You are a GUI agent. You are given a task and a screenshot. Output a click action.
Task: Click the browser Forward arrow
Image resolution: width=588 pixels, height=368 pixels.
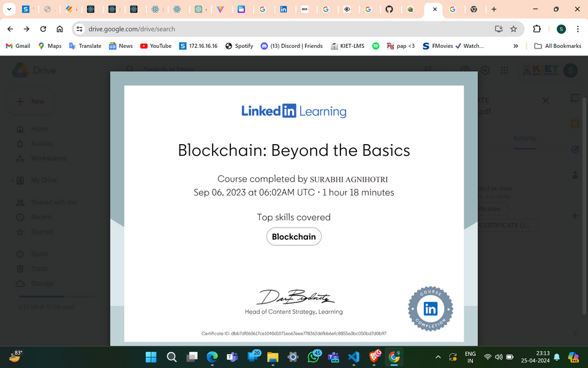pyautogui.click(x=26, y=29)
